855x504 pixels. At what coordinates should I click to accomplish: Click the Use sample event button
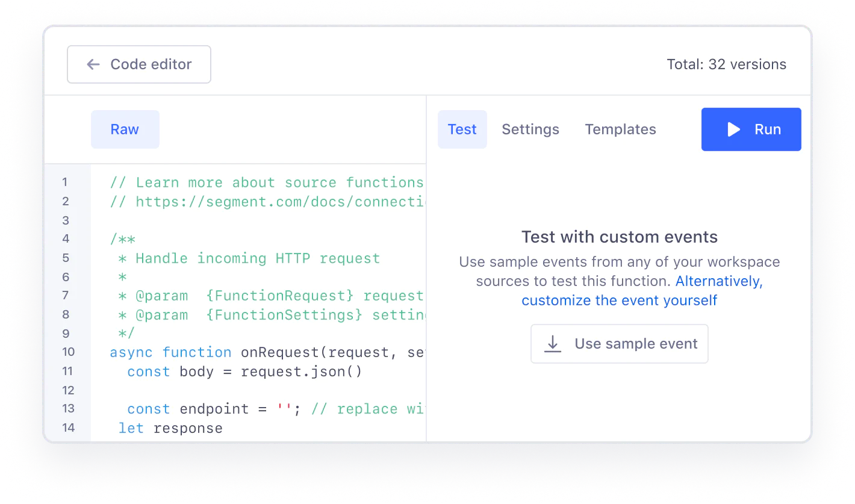[x=619, y=343]
